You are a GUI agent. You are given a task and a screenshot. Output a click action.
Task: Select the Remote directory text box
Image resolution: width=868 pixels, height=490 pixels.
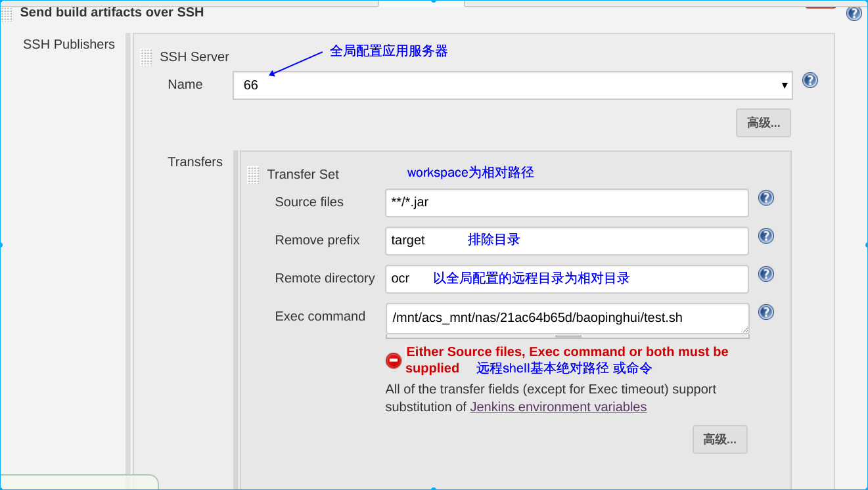(566, 278)
